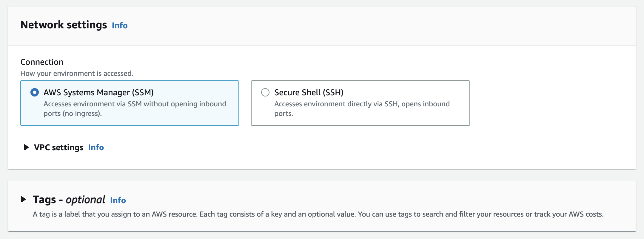Open Info link next to Tags optional
The width and height of the screenshot is (644, 239).
(118, 200)
